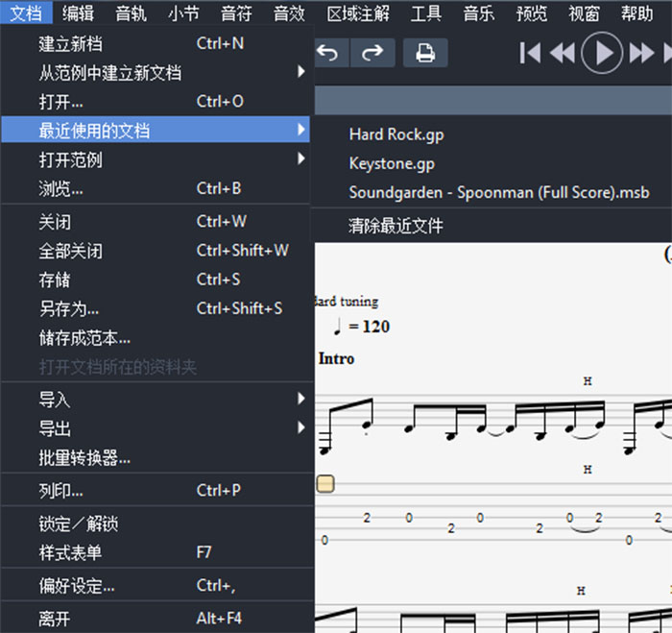
Task: Jump to start with skip-back icon
Action: (x=529, y=53)
